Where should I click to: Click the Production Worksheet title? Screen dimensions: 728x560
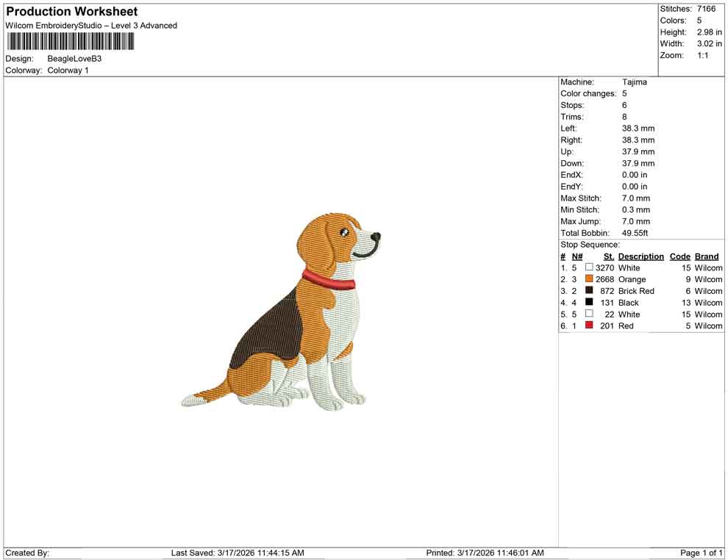71,12
